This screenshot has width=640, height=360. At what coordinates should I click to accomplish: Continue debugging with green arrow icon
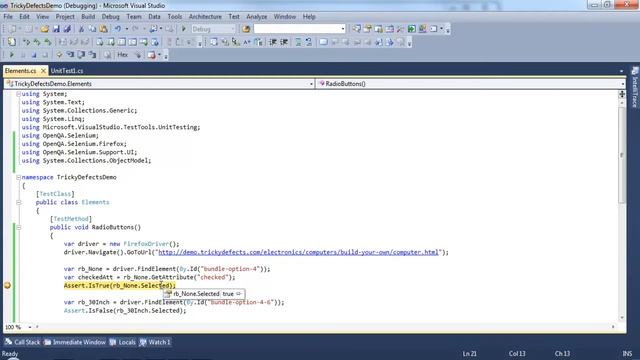point(11,55)
